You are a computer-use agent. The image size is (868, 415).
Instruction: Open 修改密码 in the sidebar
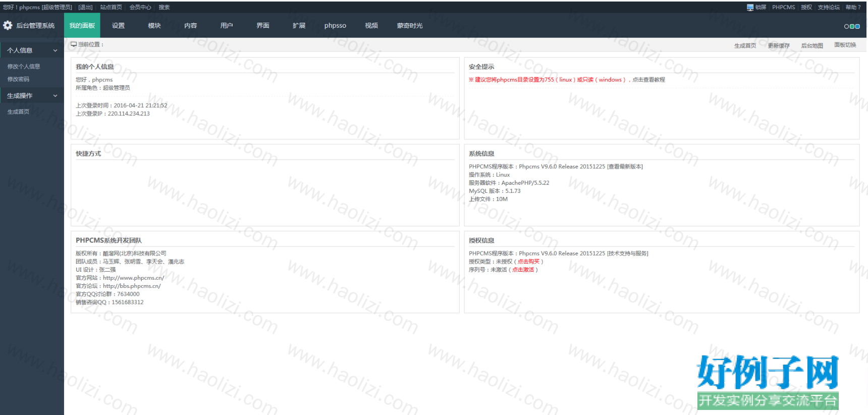(18, 79)
